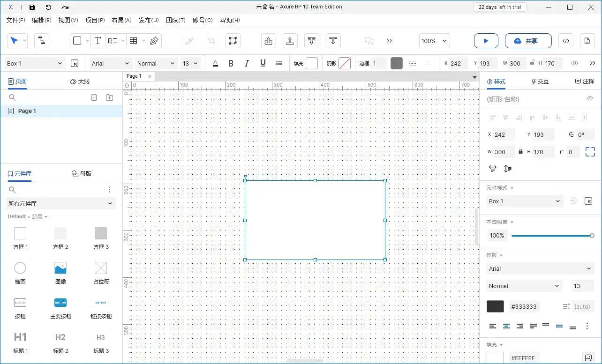Viewport: 602px width, 364px height.
Task: Click the Save icon in title bar
Action: (x=32, y=7)
